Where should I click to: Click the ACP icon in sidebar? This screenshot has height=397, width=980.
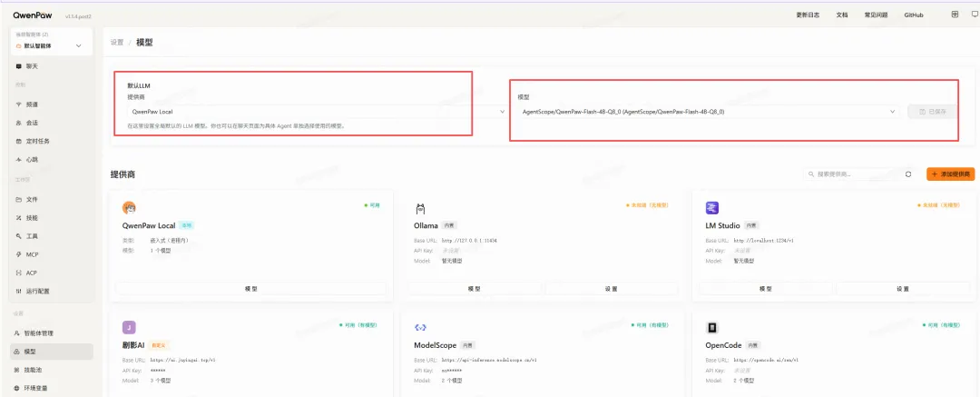tap(19, 273)
